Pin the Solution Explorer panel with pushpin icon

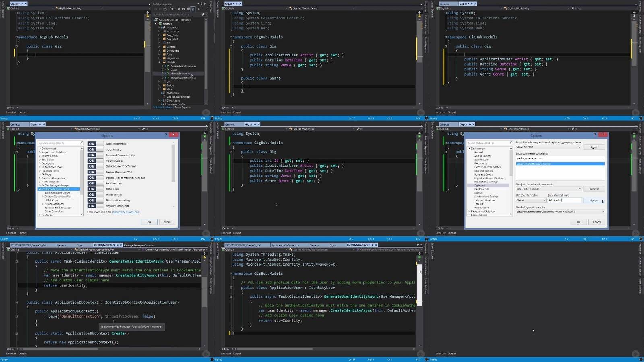coord(202,4)
